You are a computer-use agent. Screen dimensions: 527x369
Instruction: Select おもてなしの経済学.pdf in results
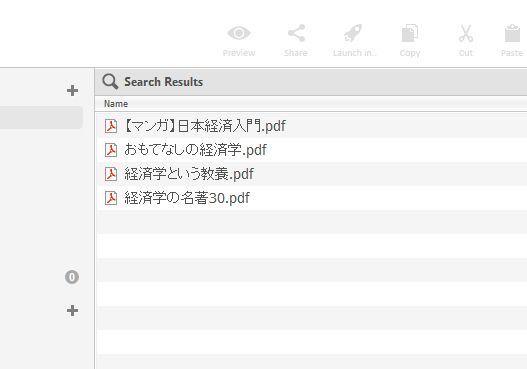(x=195, y=150)
